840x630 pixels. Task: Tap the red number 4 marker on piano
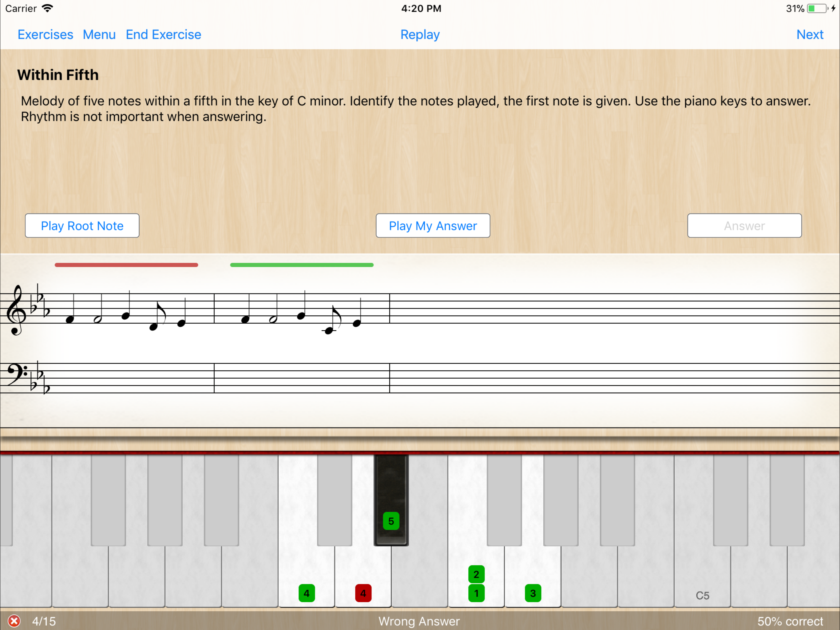(363, 593)
